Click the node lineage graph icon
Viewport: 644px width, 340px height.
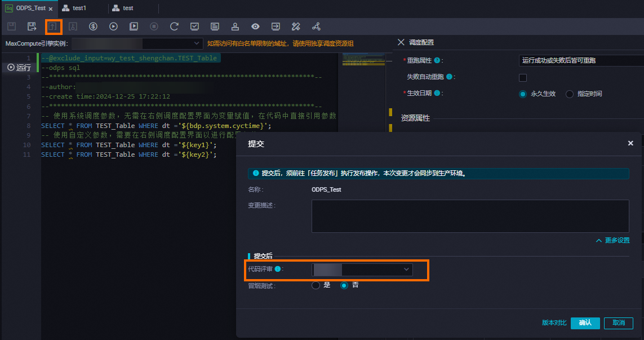coord(316,27)
